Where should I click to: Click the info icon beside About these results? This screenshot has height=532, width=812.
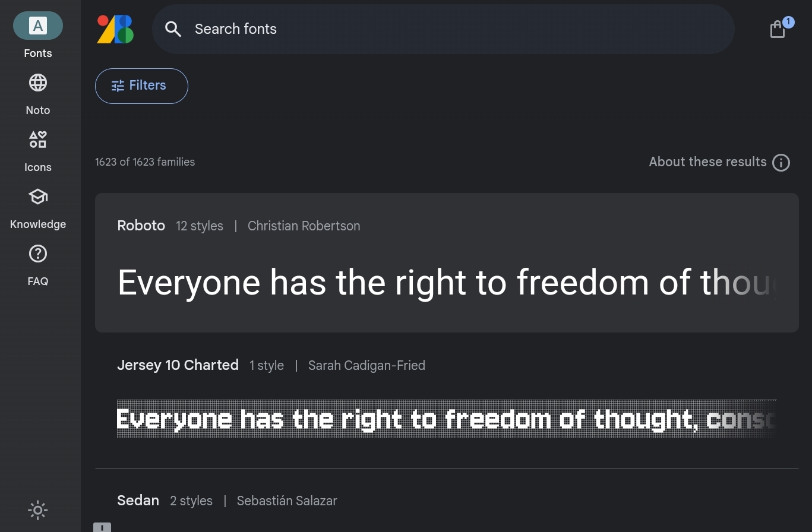click(x=781, y=163)
